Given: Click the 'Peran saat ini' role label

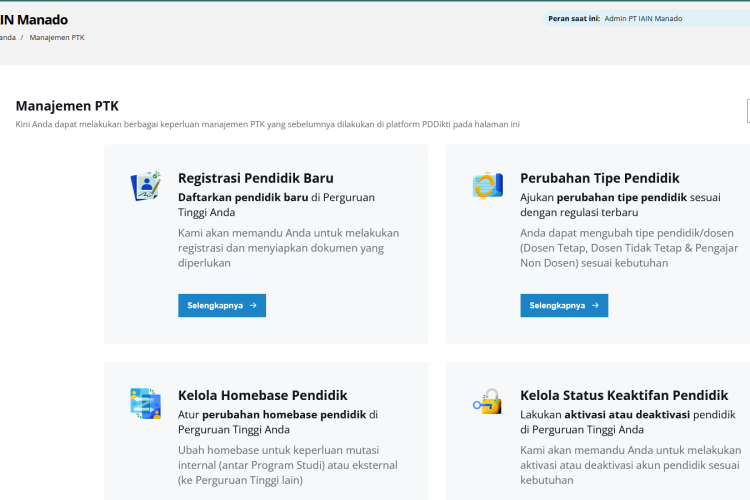Looking at the screenshot, I should point(574,18).
